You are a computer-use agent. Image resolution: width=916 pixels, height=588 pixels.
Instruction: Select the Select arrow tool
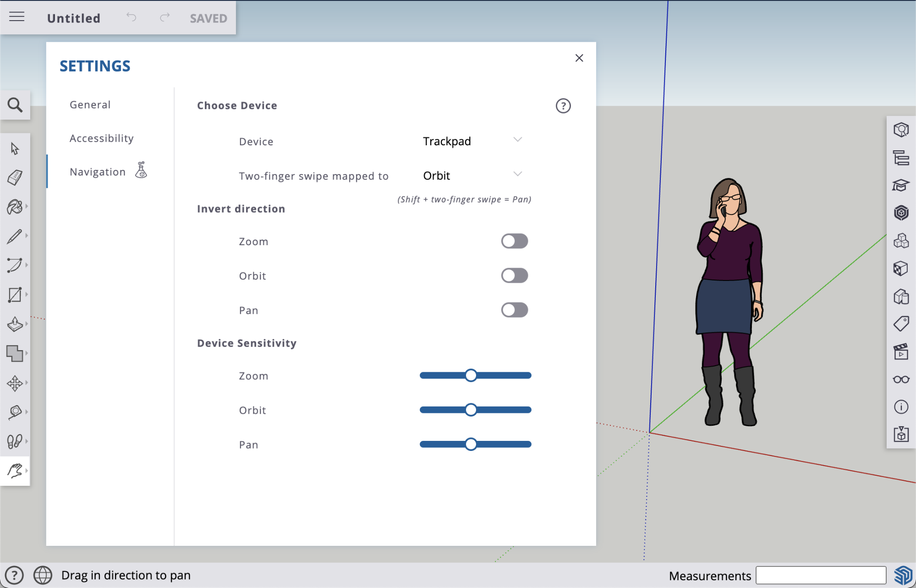coord(15,148)
